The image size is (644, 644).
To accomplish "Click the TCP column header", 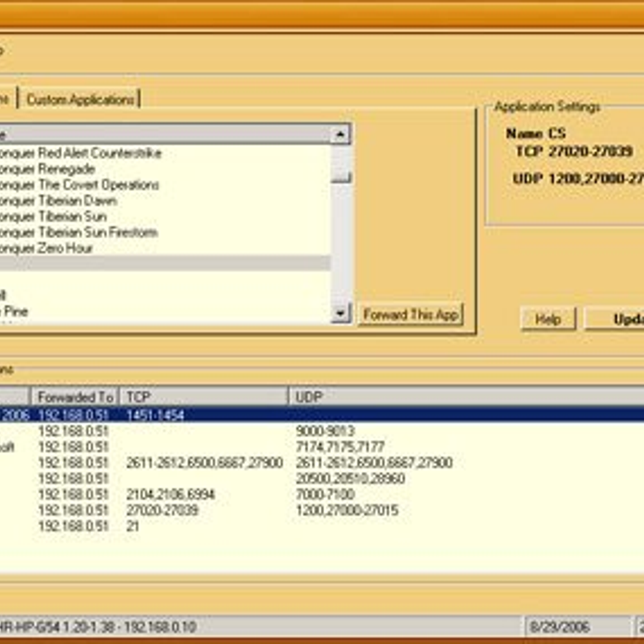I will point(203,397).
